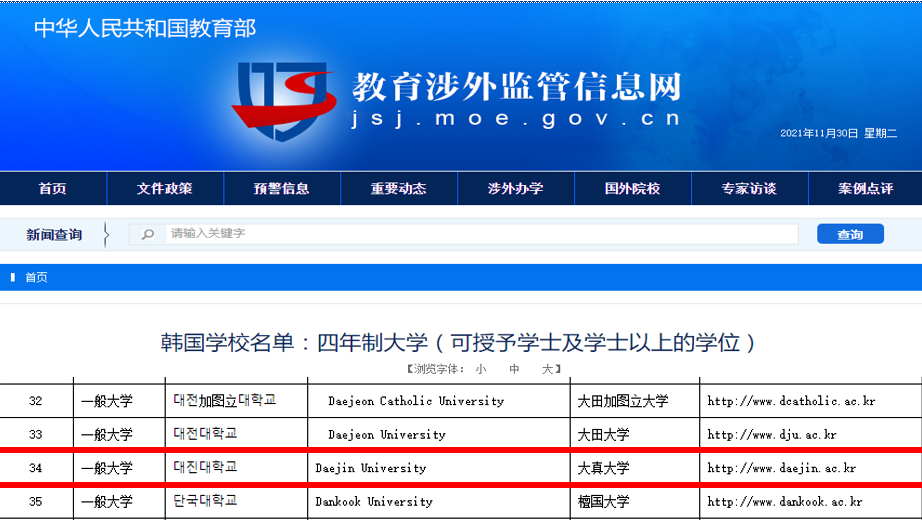922x520 pixels.
Task: Go to the 预警信息 section
Action: click(x=281, y=188)
